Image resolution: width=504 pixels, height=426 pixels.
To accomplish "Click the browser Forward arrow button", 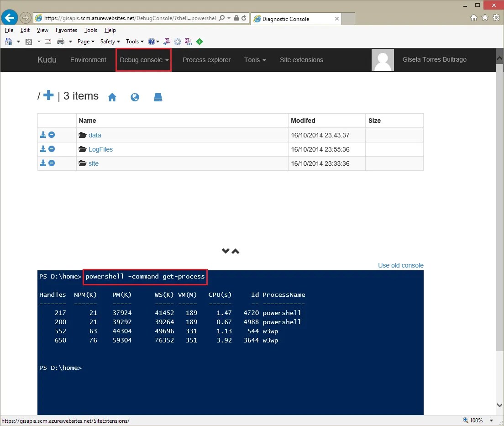I will [x=25, y=18].
